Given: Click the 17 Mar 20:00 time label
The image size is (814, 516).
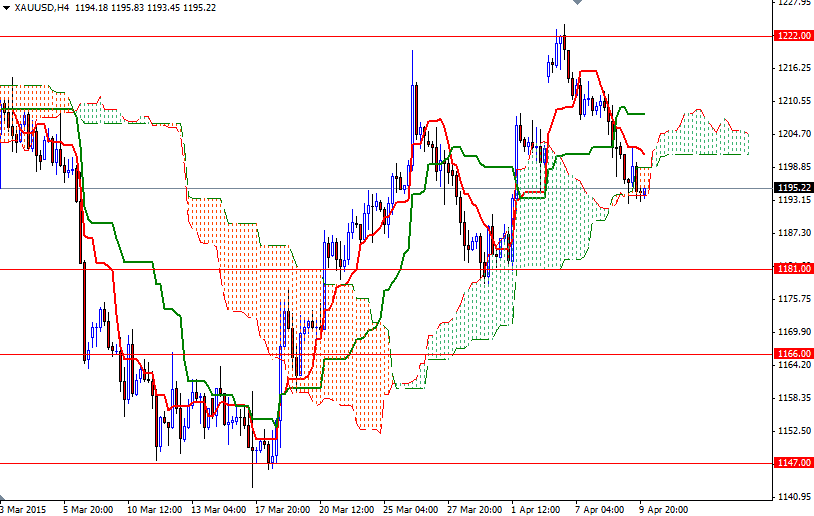Looking at the screenshot, I should coord(282,508).
